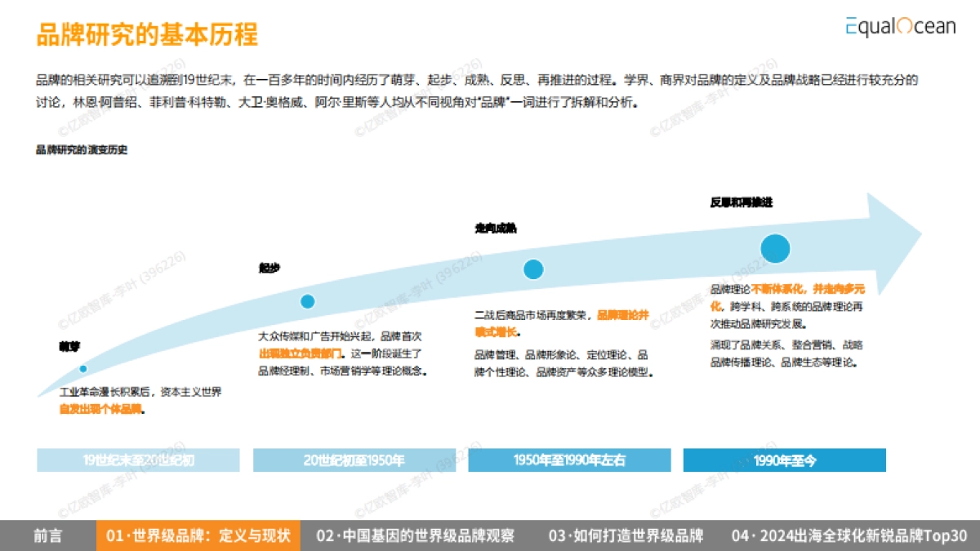
Task: Select the 走向成熟 stage marker dot
Action: coord(532,268)
